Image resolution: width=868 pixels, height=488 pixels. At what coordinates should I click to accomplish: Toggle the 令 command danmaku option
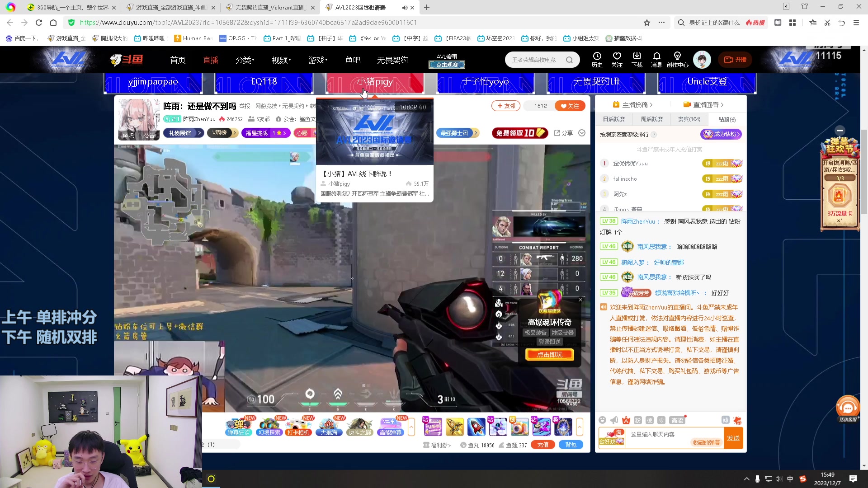click(x=661, y=420)
